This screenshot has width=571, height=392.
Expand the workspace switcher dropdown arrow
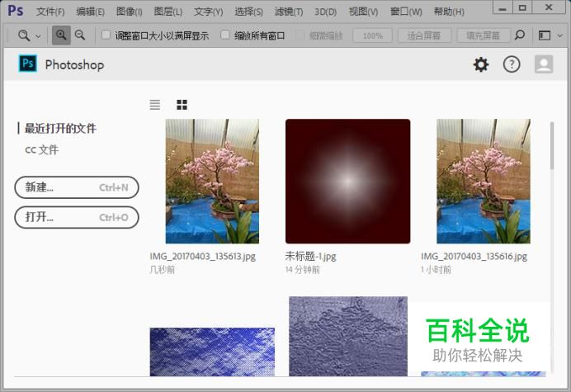click(x=560, y=35)
